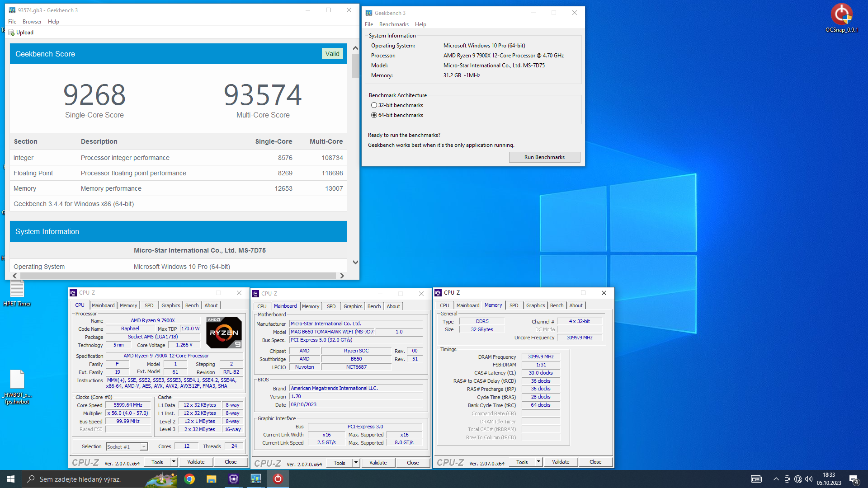Click the camera tray icon beside the globe
The width and height of the screenshot is (868, 488).
point(787,479)
